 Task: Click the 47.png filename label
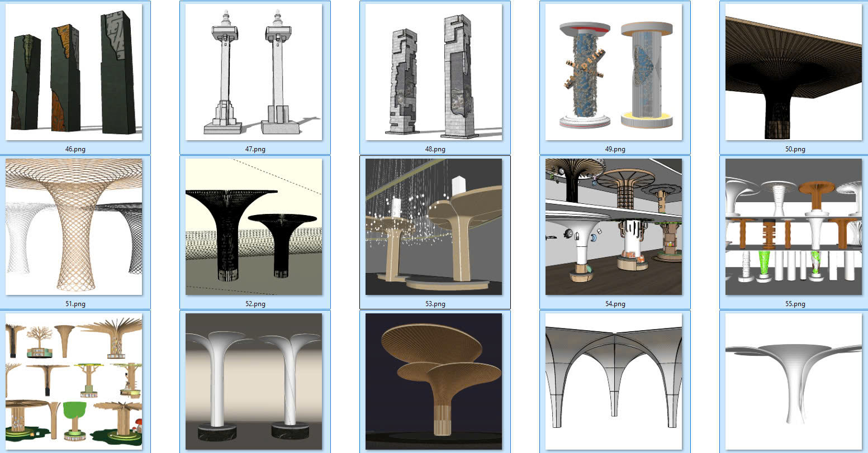click(255, 149)
